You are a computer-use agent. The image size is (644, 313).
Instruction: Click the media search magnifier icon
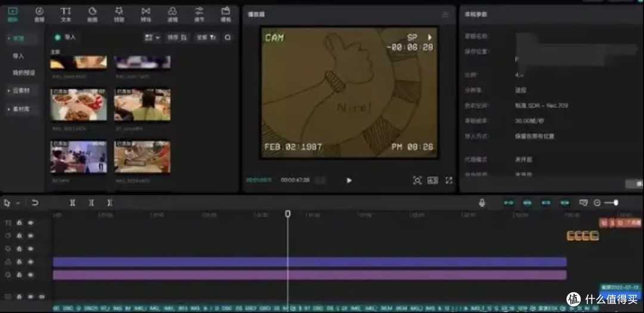pyautogui.click(x=228, y=38)
